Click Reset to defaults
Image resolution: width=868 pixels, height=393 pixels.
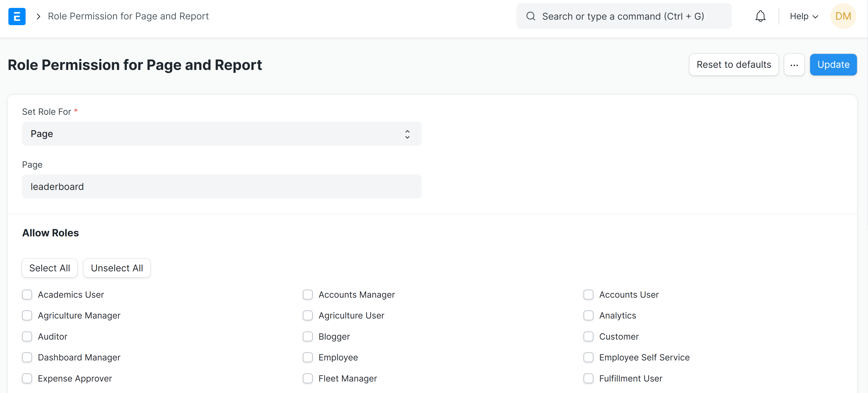point(734,65)
